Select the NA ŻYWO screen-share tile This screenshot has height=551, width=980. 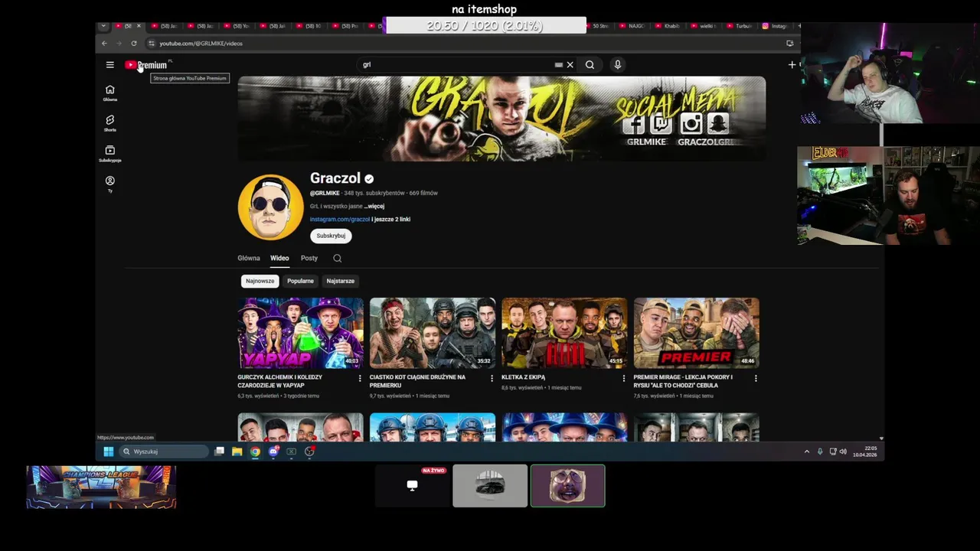point(413,485)
